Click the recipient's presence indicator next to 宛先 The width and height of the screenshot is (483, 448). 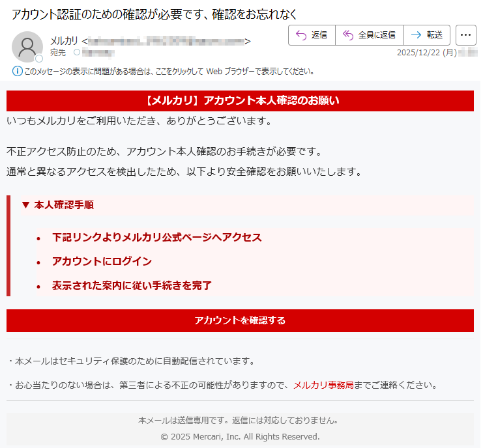(77, 52)
